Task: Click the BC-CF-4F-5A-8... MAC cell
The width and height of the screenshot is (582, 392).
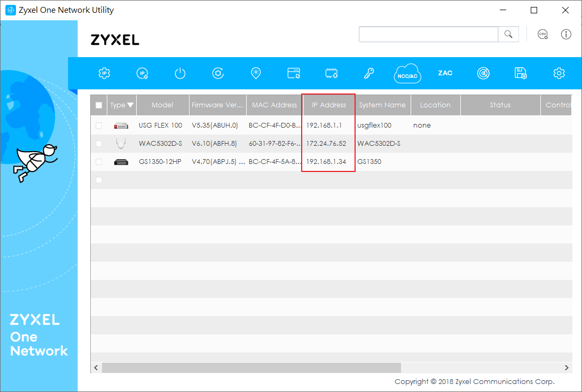Action: (x=274, y=162)
